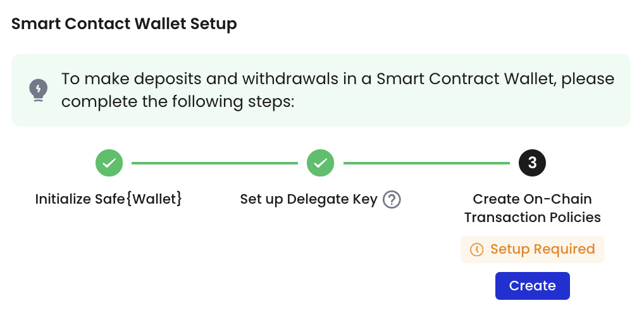644x315 pixels.
Task: Click the Smart Contact Wallet Setup heading
Action: click(124, 24)
